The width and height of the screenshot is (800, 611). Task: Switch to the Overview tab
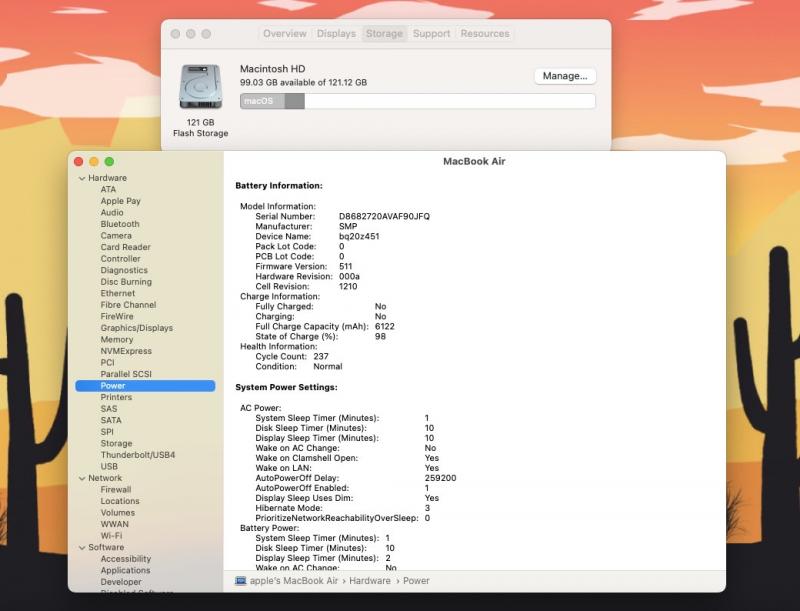285,34
